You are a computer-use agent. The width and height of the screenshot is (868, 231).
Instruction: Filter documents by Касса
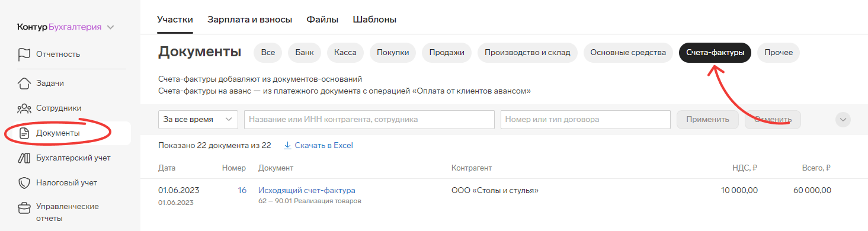[x=345, y=53]
